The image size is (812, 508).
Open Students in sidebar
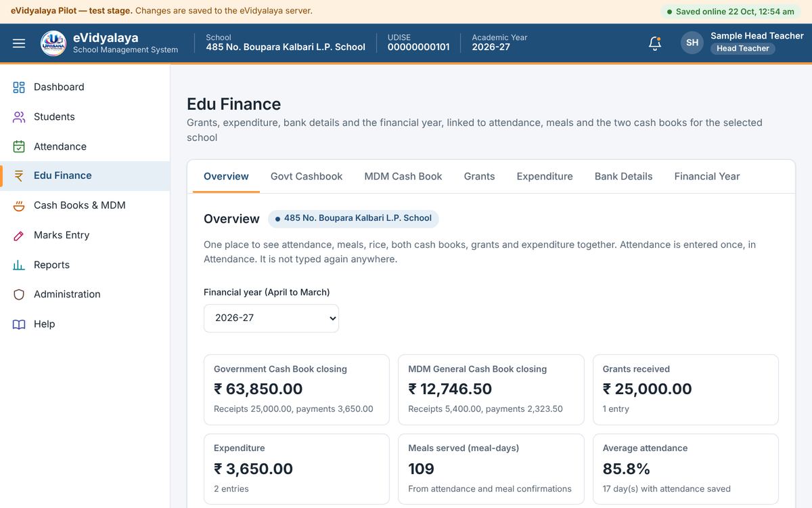pyautogui.click(x=85, y=117)
